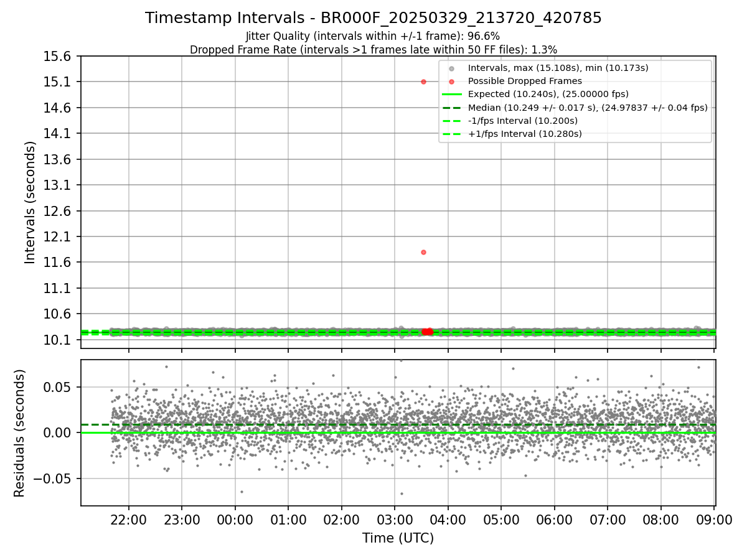Click the 23:00 time tick label
The width and height of the screenshot is (747, 560).
pyautogui.click(x=182, y=520)
